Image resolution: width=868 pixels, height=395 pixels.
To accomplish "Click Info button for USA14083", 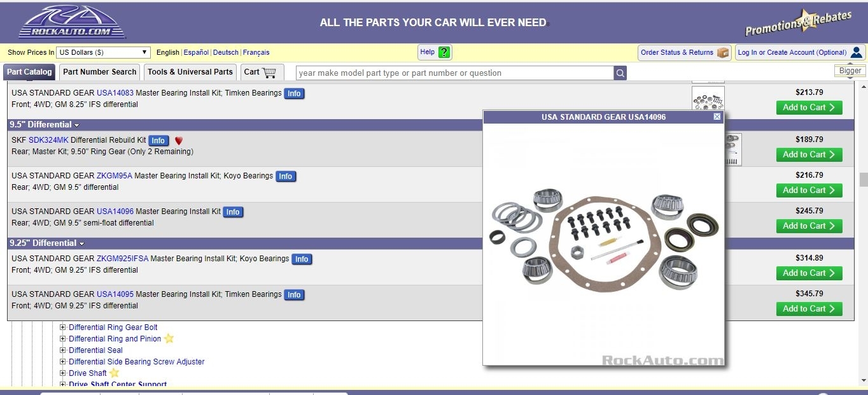I will [294, 94].
